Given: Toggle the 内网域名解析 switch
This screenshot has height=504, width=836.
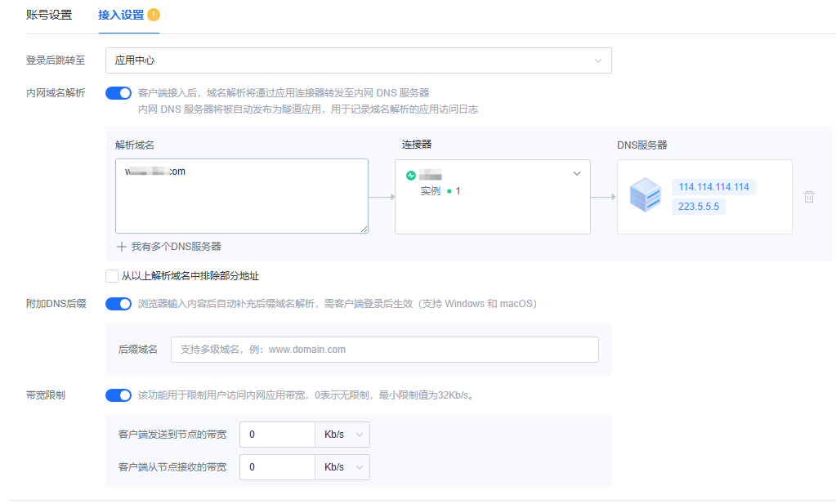Looking at the screenshot, I should click(118, 93).
